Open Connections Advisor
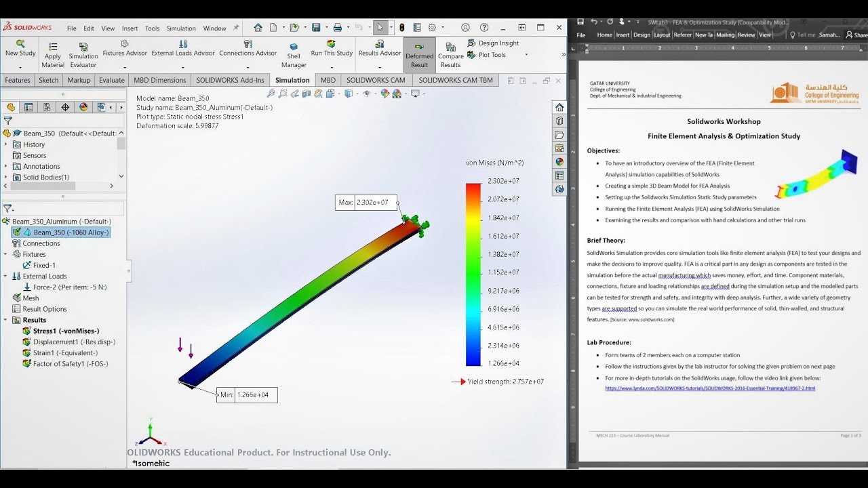The width and height of the screenshot is (868, 488). click(248, 48)
